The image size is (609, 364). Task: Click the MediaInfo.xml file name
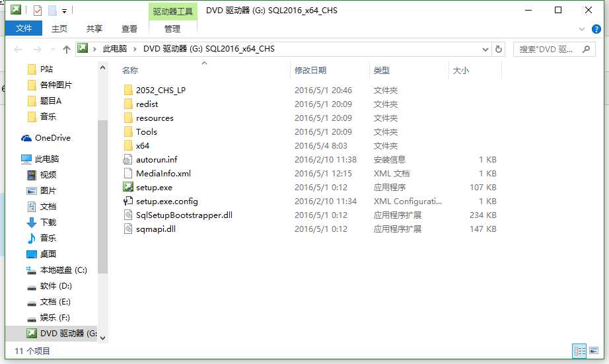pyautogui.click(x=164, y=174)
